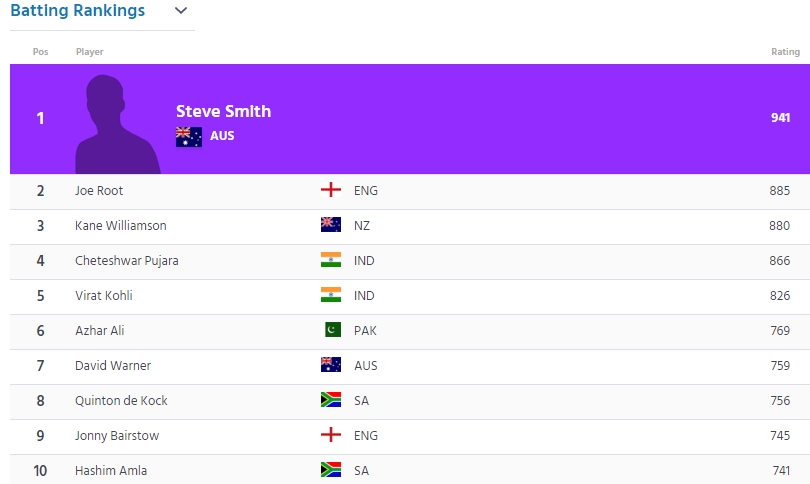The height and width of the screenshot is (484, 810).
Task: Click the Player column header
Action: pyautogui.click(x=89, y=52)
